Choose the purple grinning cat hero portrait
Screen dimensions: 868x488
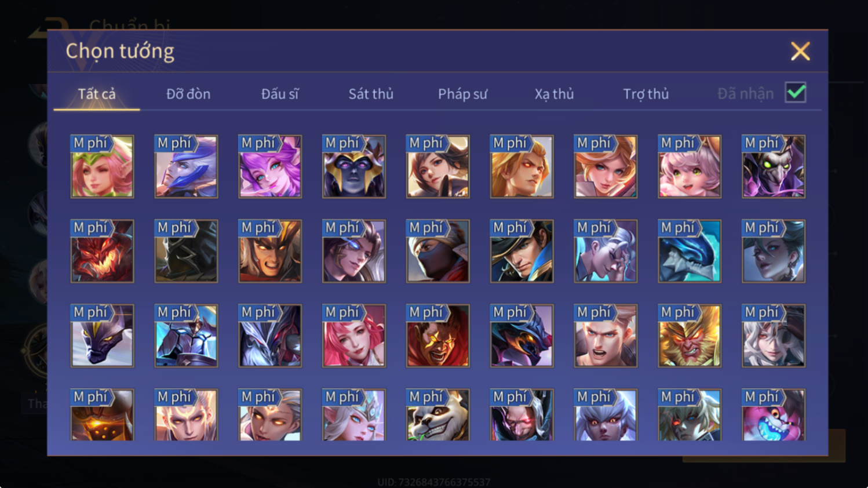[x=774, y=415]
